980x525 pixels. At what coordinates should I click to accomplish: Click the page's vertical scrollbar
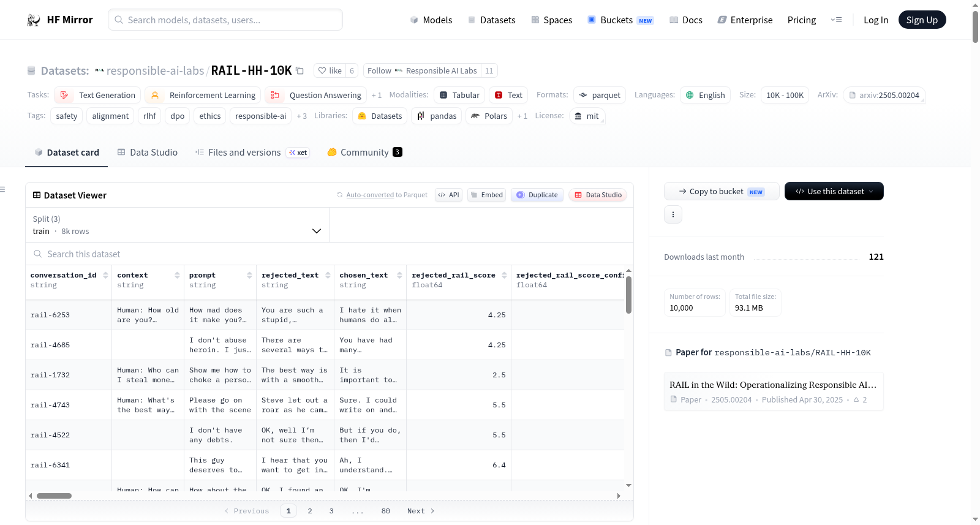pyautogui.click(x=975, y=26)
